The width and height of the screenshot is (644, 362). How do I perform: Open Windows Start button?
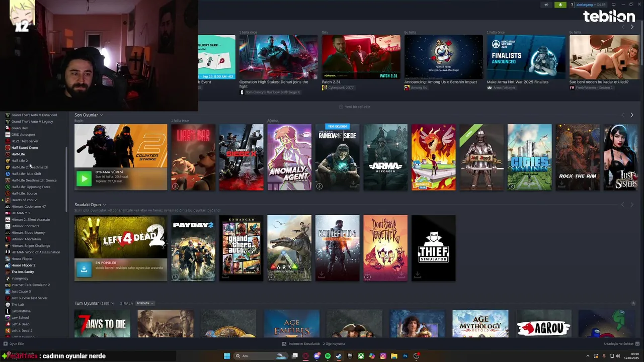226,356
